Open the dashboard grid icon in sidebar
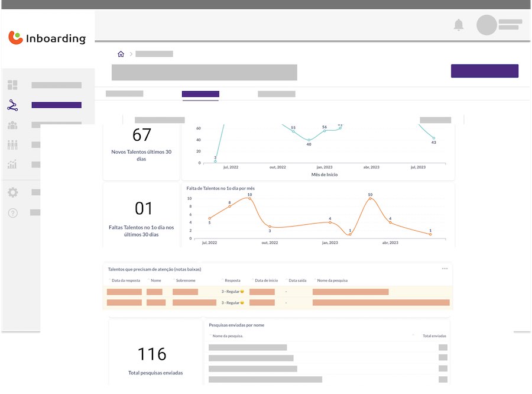Viewport: 532px width, 394px height. [x=12, y=85]
